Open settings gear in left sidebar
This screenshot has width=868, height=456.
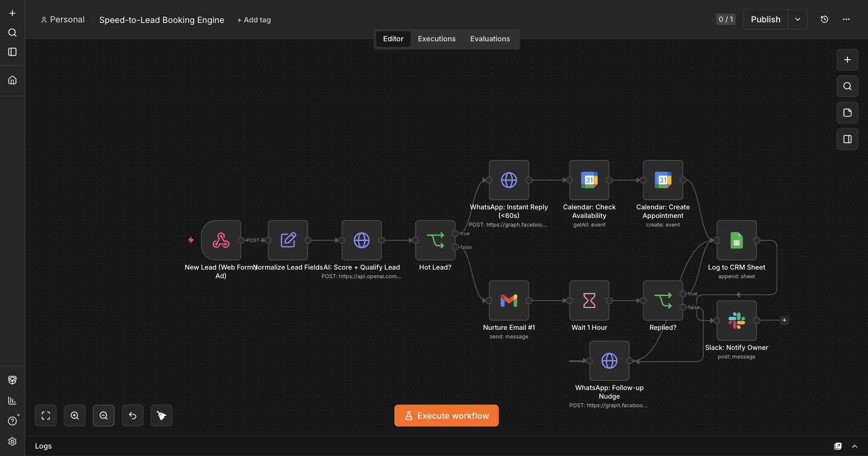[12, 442]
